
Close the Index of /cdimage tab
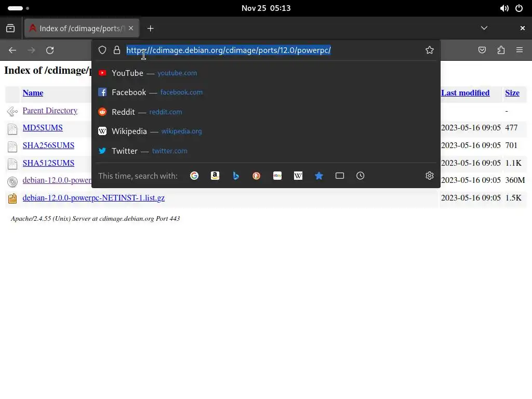(131, 28)
